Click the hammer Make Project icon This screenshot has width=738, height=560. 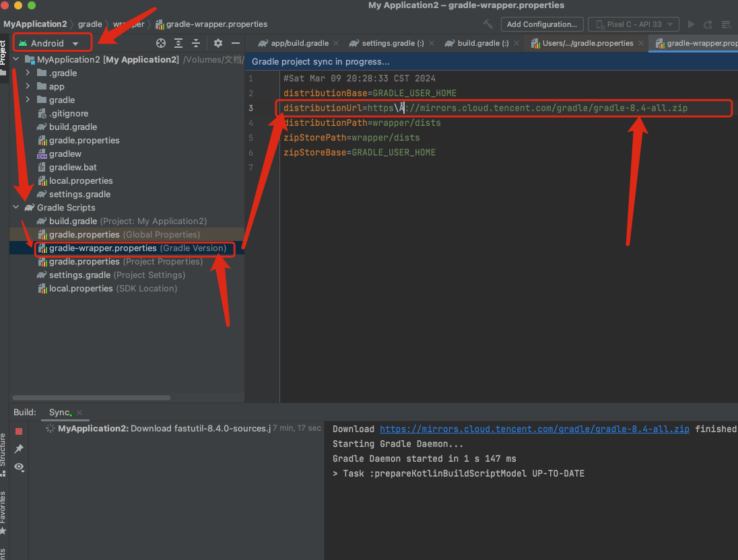488,24
